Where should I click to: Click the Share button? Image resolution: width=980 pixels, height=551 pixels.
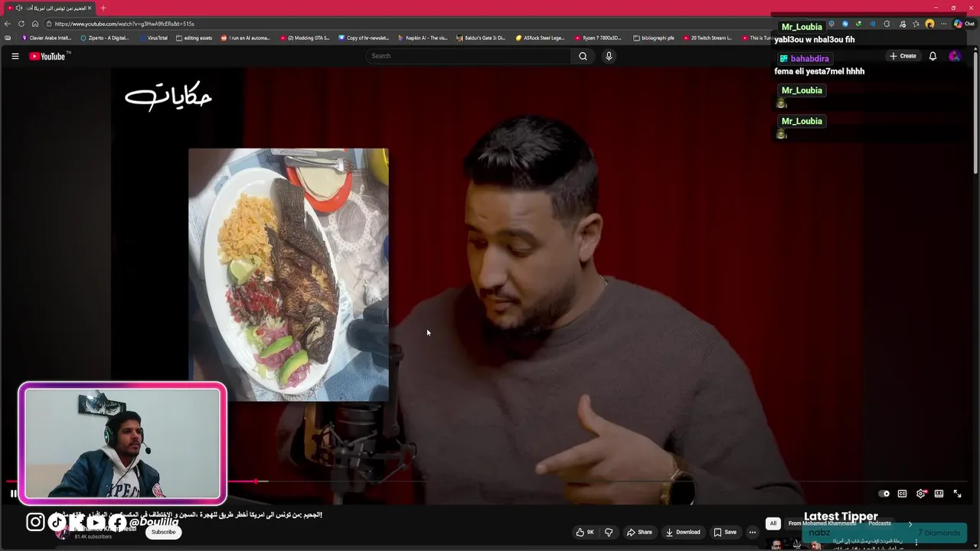click(639, 532)
